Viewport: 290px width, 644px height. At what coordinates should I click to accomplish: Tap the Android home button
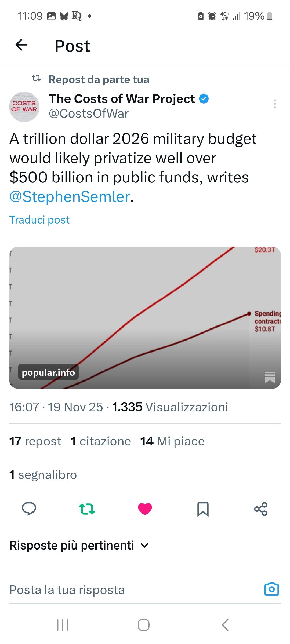[144, 625]
